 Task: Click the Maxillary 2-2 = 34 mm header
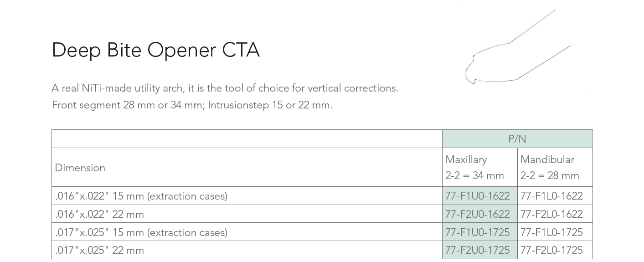pyautogui.click(x=474, y=167)
